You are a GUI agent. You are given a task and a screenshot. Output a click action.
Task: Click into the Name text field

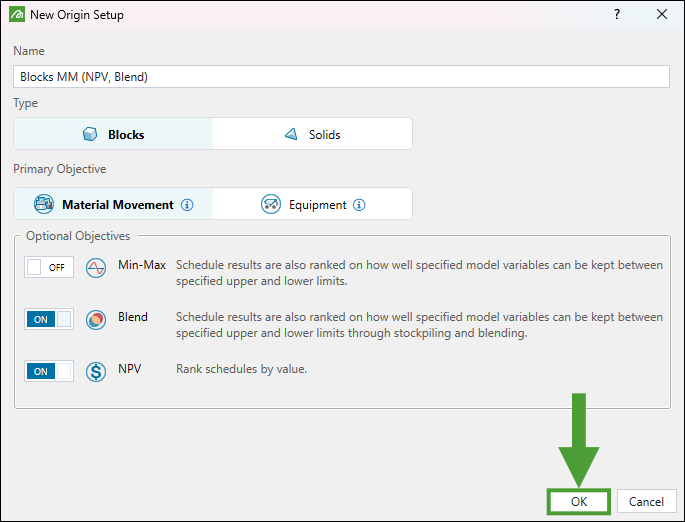click(341, 76)
